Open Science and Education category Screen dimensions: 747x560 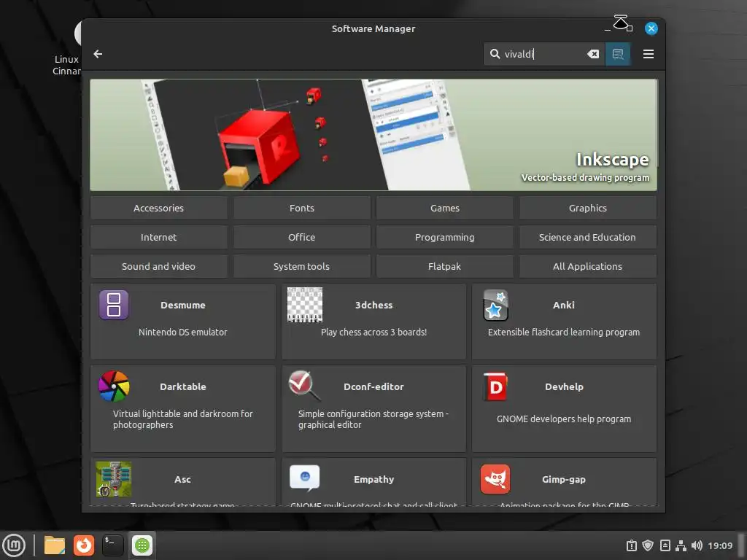tap(587, 237)
